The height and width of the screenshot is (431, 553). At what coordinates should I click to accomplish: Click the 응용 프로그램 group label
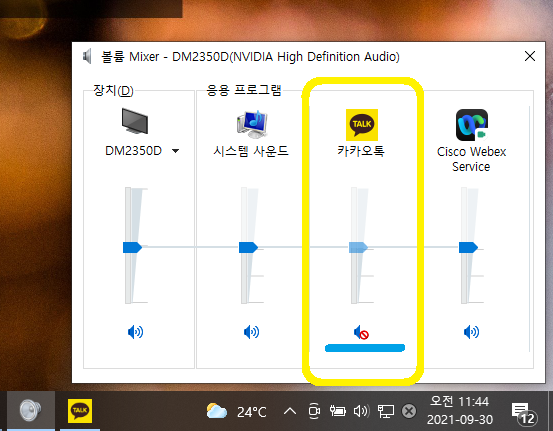[244, 90]
